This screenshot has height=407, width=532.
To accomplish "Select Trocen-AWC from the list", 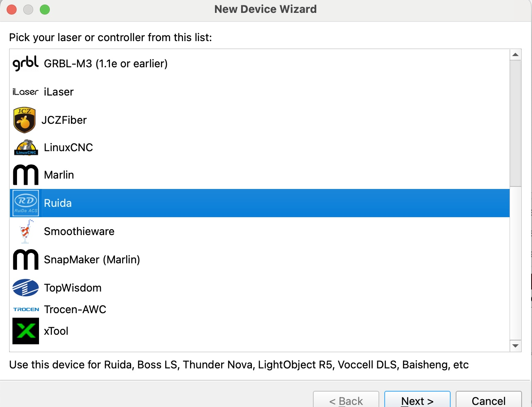I will click(75, 309).
